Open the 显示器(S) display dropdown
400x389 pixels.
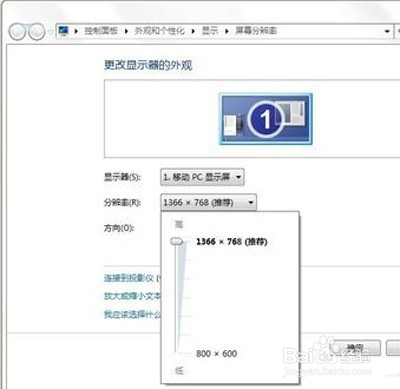pyautogui.click(x=202, y=177)
